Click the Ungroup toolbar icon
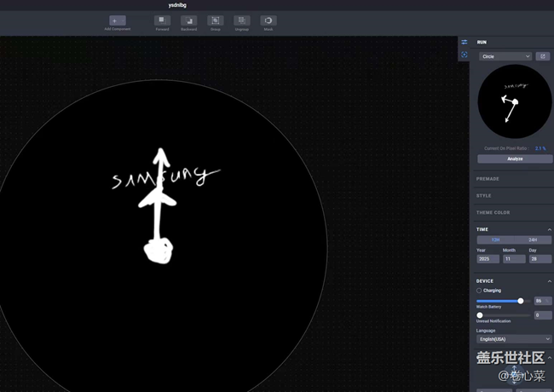Image resolution: width=554 pixels, height=392 pixels. click(242, 20)
